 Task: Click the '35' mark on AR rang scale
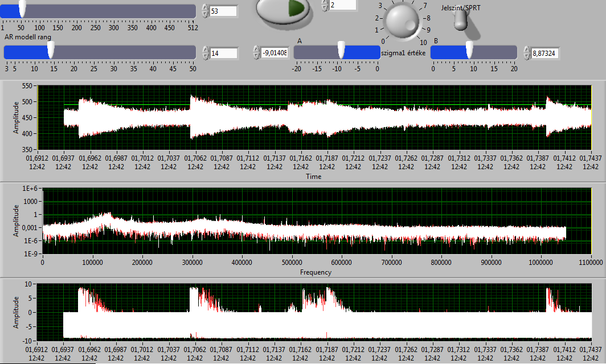(x=133, y=69)
